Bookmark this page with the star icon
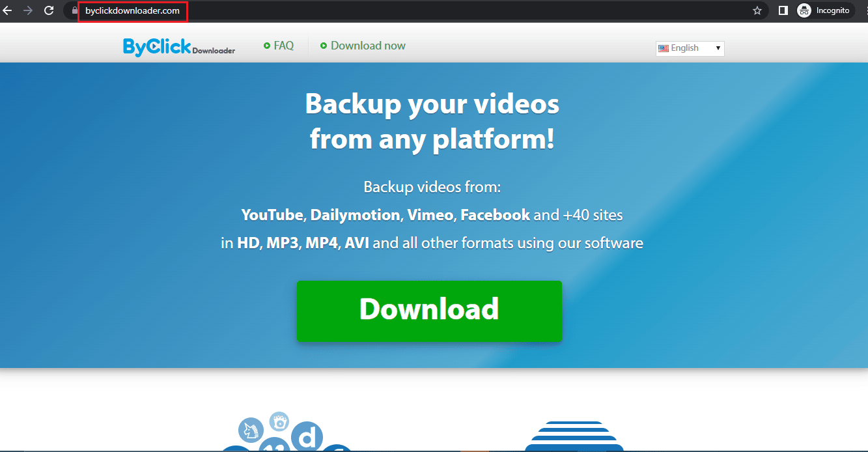This screenshot has height=452, width=868. click(x=757, y=10)
